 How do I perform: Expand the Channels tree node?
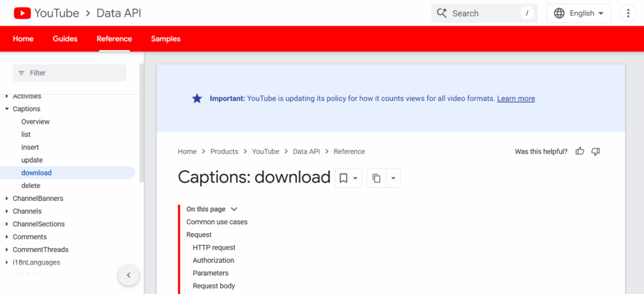[x=7, y=211]
